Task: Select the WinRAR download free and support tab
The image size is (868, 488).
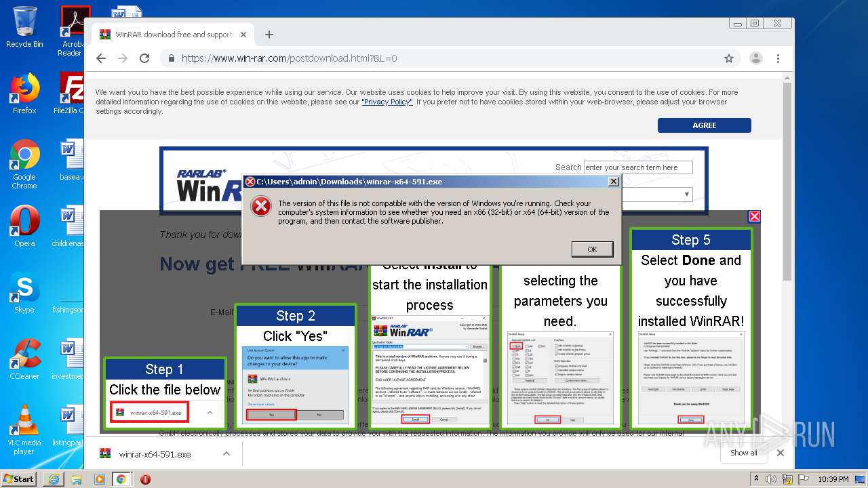Action: pos(172,35)
